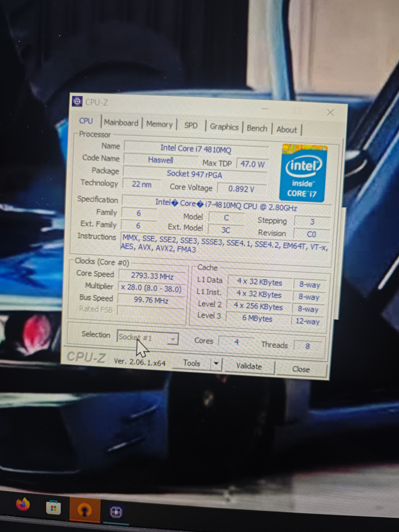Viewport: 399px width, 532px height.
Task: Click the Intel Core i7 logo badge
Action: pyautogui.click(x=304, y=173)
